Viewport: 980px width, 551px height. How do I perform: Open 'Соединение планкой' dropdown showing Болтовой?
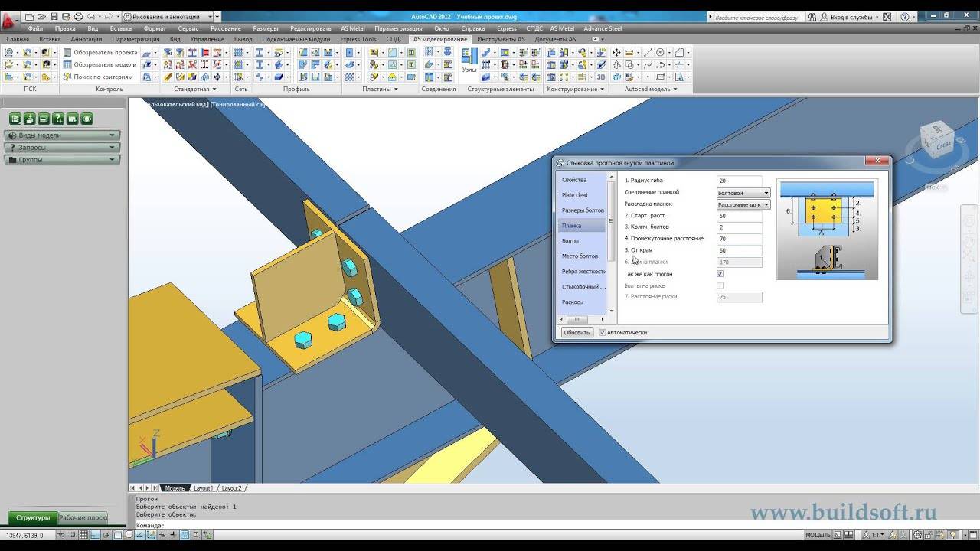743,193
